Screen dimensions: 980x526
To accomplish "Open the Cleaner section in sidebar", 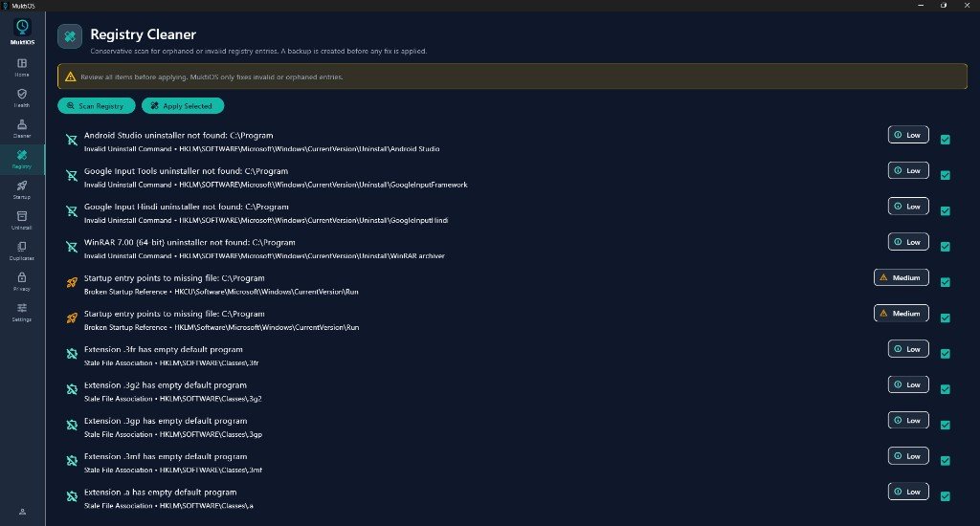I will click(22, 129).
